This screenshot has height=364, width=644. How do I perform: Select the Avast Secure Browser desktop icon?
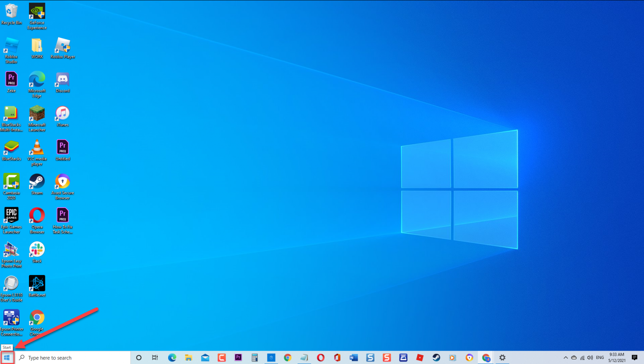coord(62,187)
